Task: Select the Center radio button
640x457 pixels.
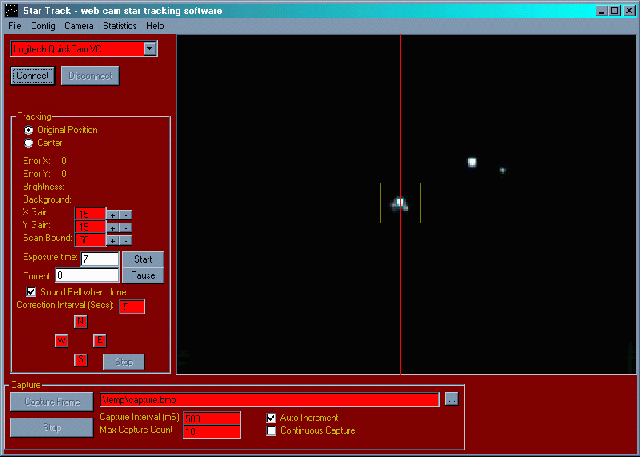Action: click(28, 143)
